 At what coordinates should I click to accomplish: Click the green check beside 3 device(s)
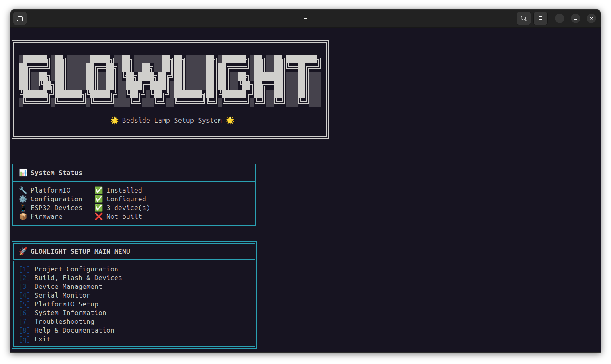click(x=99, y=208)
